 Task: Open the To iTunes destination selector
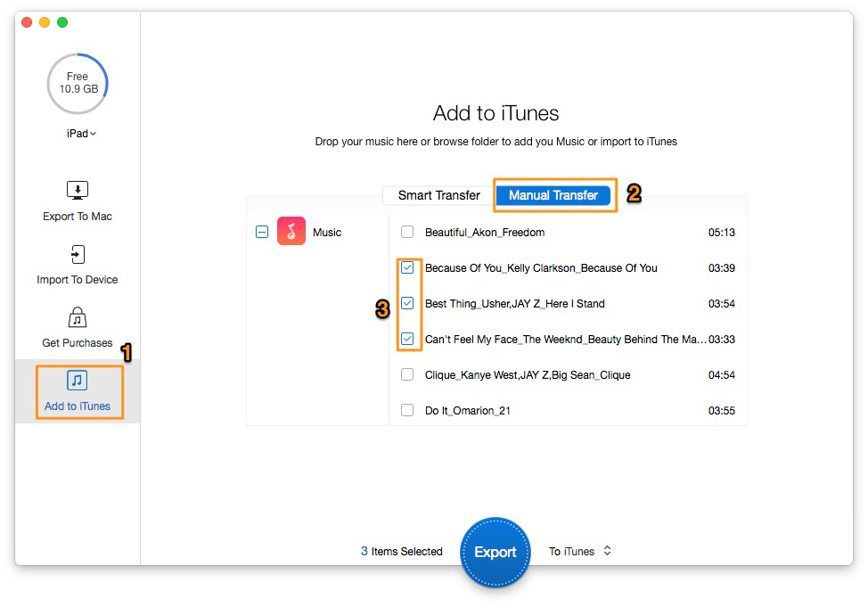(x=579, y=551)
